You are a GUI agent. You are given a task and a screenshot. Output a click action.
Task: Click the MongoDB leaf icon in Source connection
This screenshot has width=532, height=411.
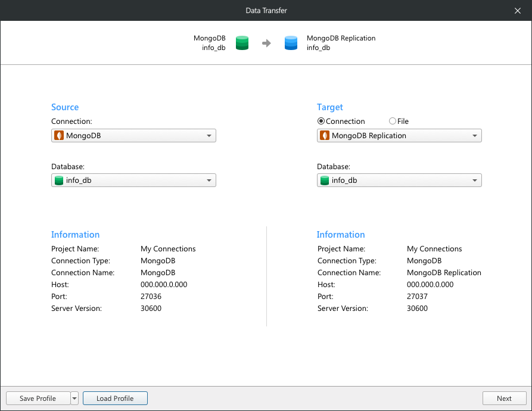59,136
